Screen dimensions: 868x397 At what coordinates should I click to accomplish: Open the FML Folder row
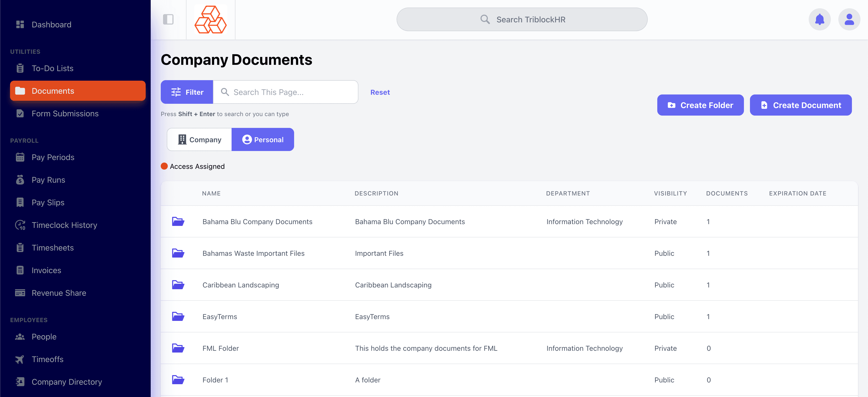click(221, 348)
